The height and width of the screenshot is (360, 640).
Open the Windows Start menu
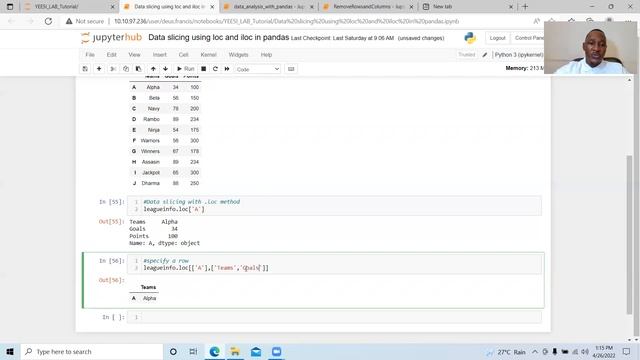(10, 351)
